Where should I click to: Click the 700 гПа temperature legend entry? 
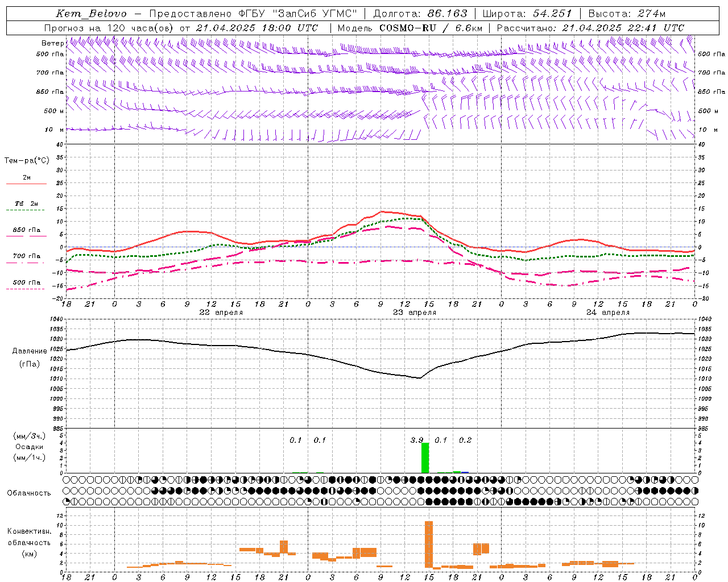(27, 256)
